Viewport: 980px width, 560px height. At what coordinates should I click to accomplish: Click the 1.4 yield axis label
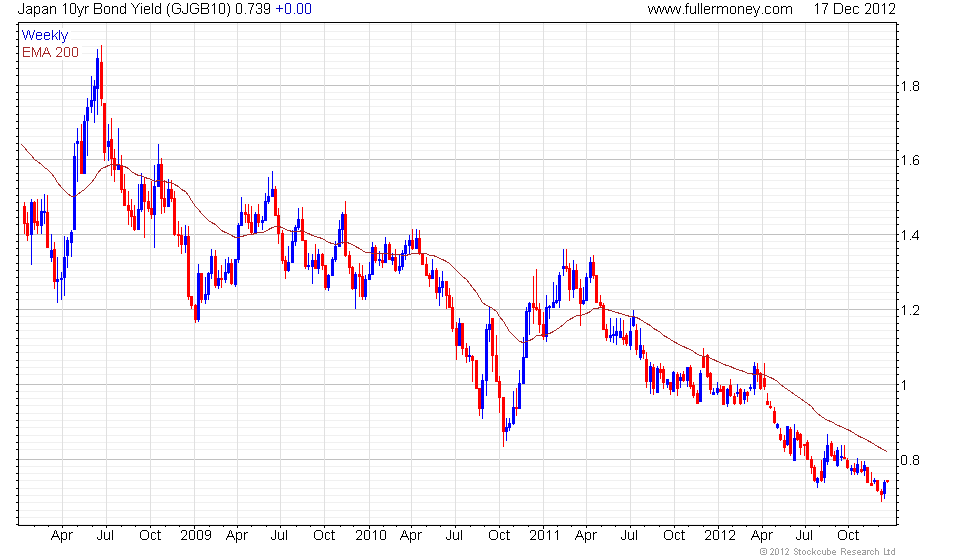910,236
